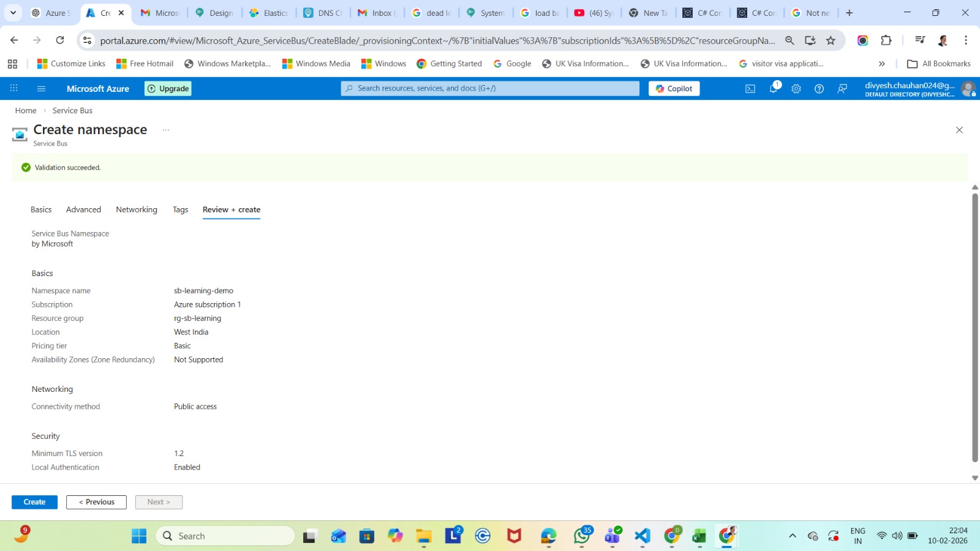Open the taskbar clock and date
The image size is (980, 551).
click(948, 536)
